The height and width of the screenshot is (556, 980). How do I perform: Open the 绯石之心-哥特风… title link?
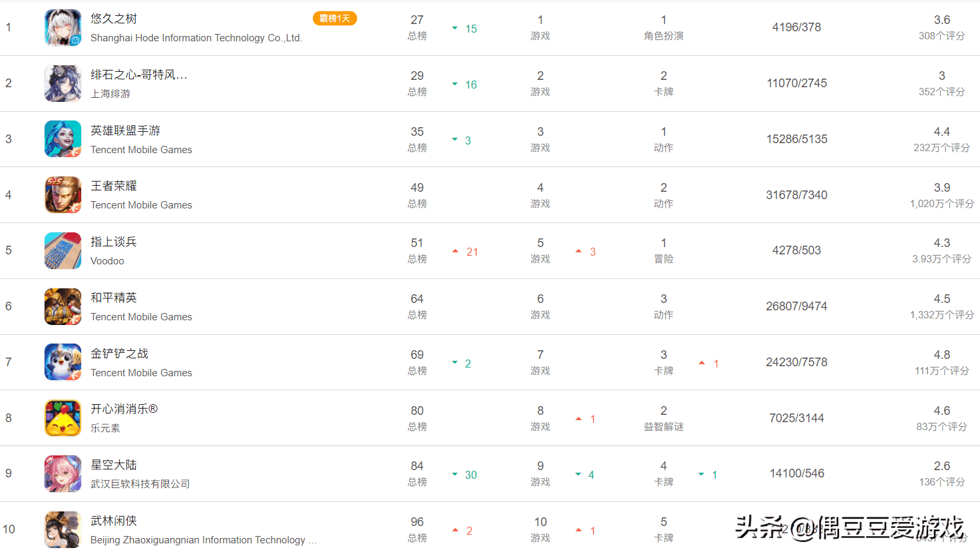(x=139, y=75)
